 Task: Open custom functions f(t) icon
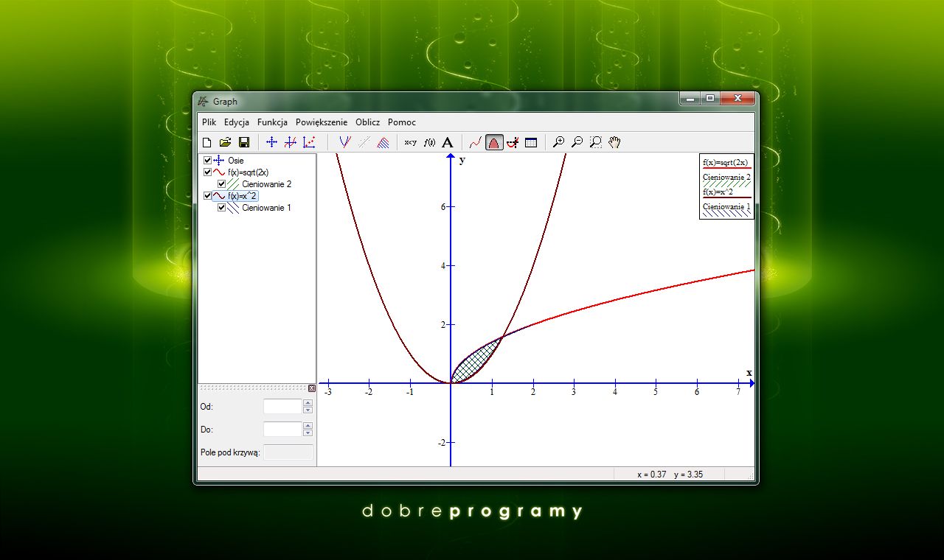click(429, 142)
